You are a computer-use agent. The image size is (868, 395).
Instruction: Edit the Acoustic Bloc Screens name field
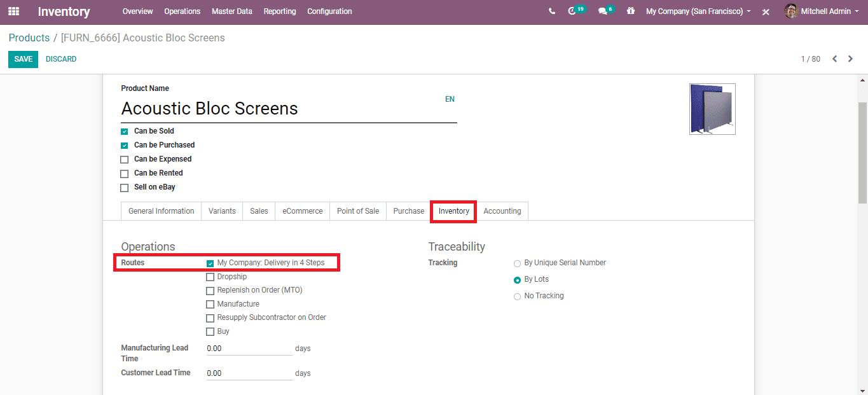point(289,109)
